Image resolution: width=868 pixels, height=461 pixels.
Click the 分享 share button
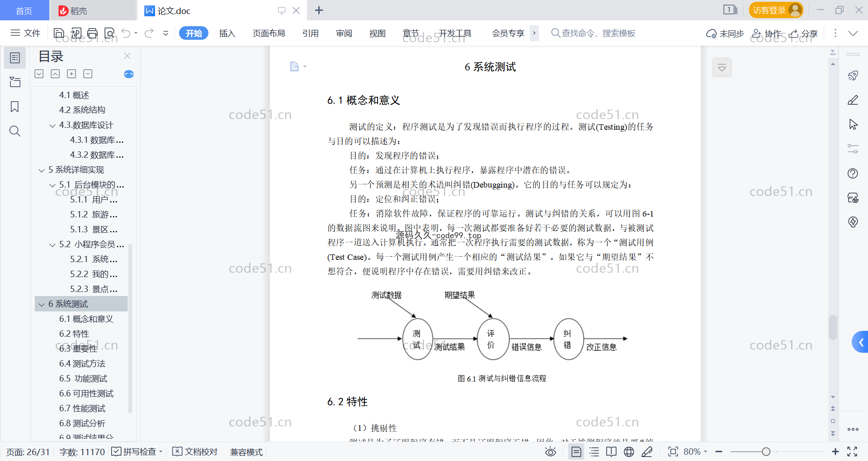tap(803, 33)
